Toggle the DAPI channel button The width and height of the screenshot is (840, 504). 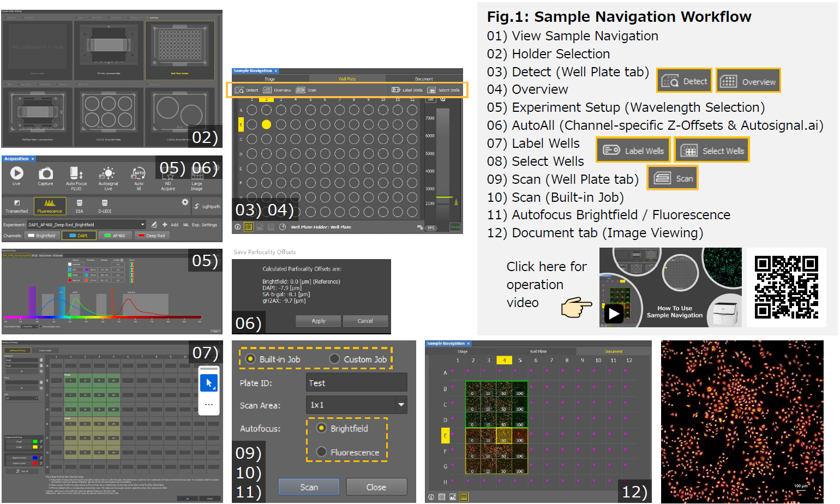point(79,236)
